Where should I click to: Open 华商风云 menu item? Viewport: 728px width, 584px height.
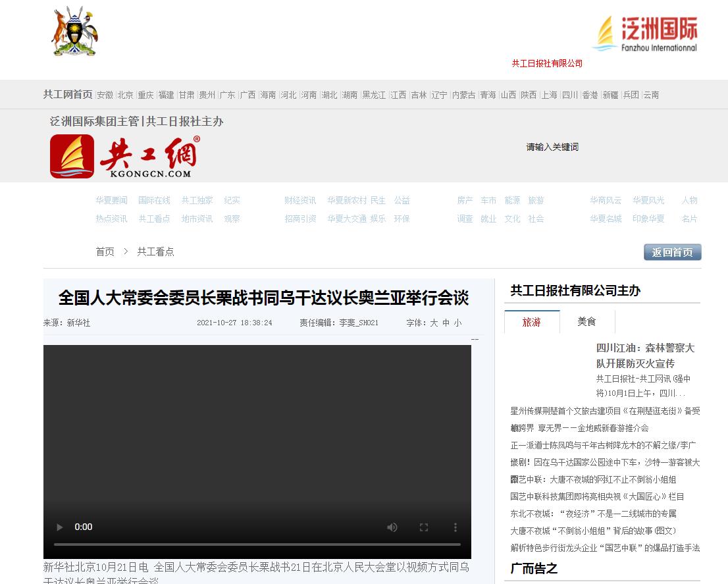click(606, 200)
